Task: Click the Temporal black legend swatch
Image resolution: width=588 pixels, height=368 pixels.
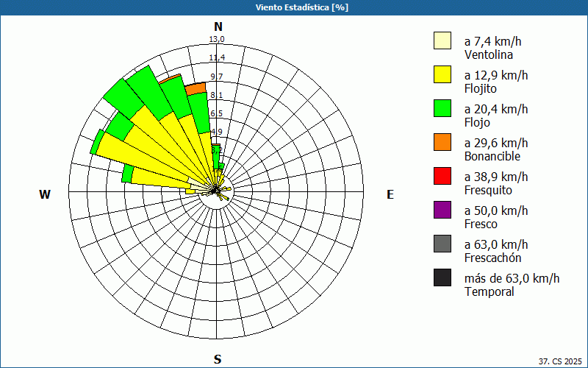Action: pos(442,277)
